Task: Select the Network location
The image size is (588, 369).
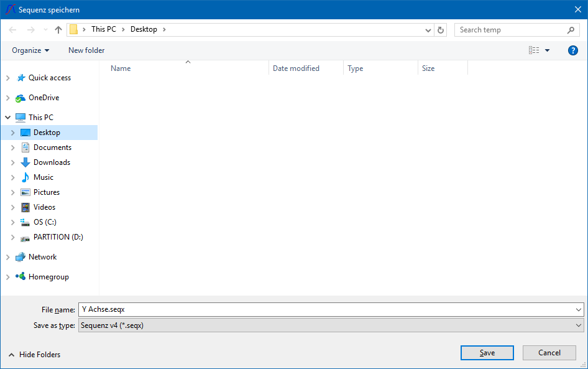Action: pos(42,257)
